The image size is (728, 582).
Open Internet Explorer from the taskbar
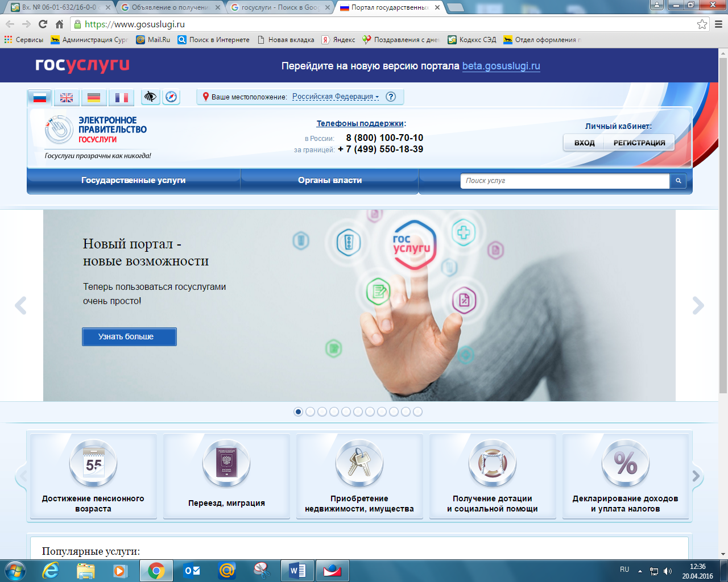coord(51,571)
